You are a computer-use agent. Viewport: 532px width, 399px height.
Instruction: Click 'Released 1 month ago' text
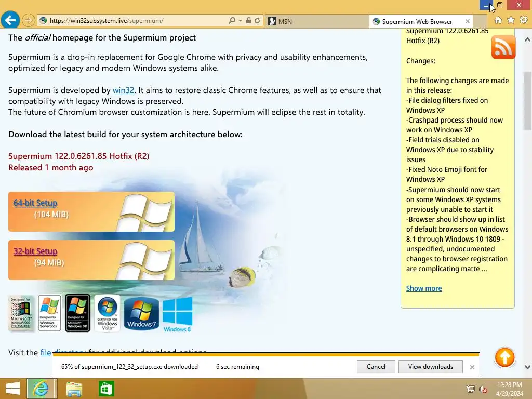pyautogui.click(x=51, y=168)
